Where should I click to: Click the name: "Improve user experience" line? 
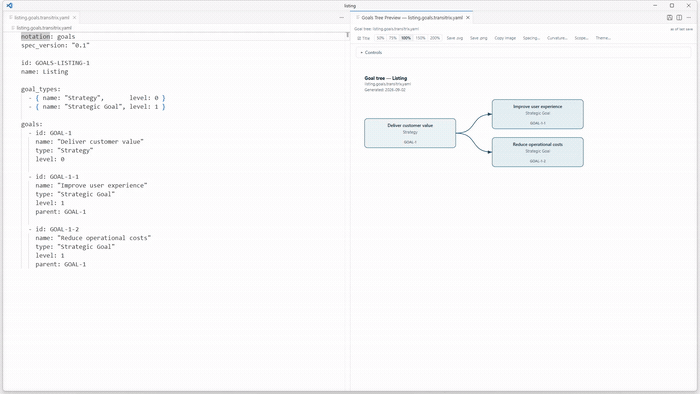[x=92, y=186]
